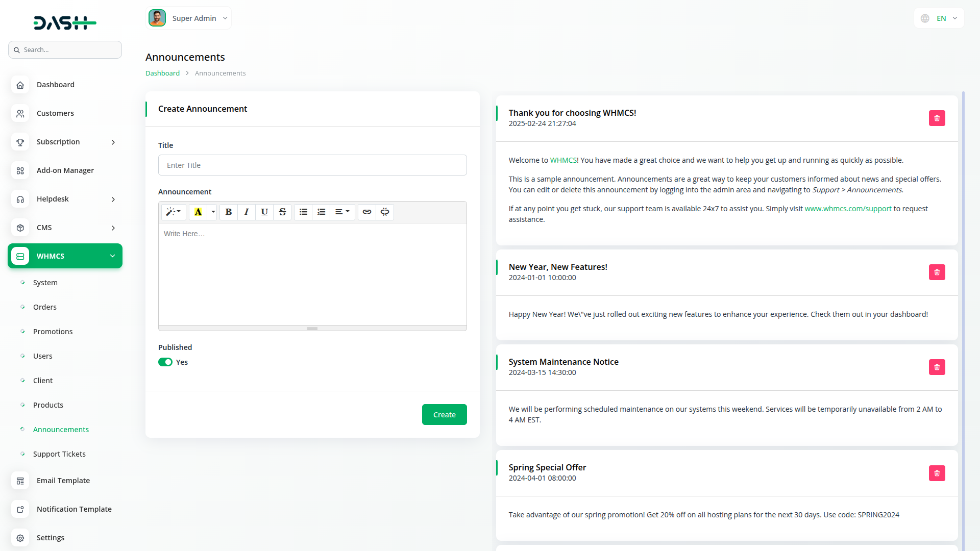Open the paragraph alignment dropdown
Image resolution: width=980 pixels, height=551 pixels.
[x=342, y=212]
